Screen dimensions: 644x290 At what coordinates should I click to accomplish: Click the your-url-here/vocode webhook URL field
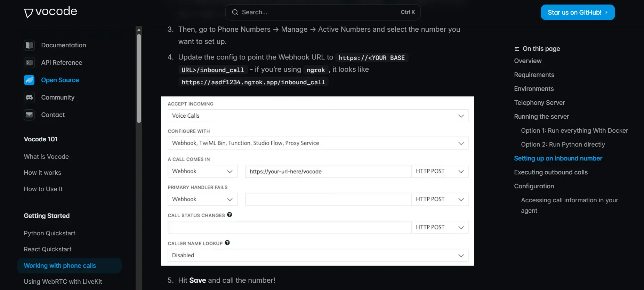(328, 171)
